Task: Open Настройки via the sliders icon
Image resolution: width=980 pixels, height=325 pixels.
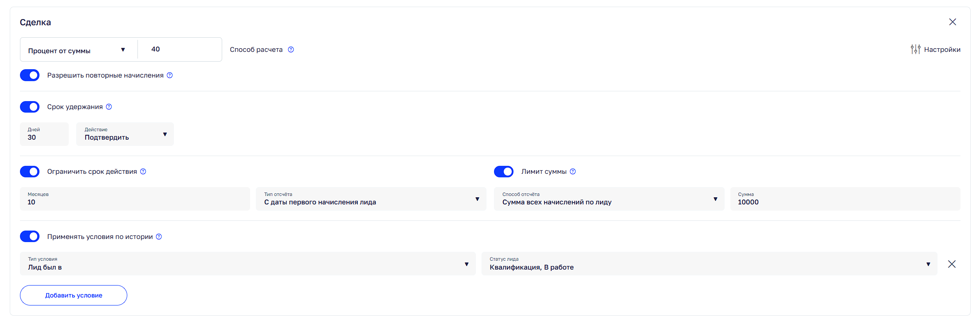Action: (x=915, y=49)
